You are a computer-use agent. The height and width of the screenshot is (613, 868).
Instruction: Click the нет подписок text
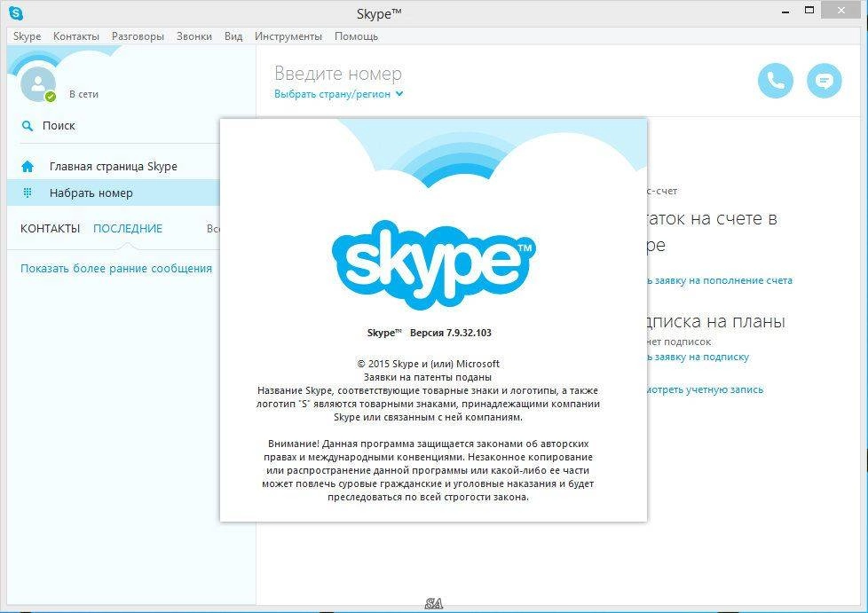[x=679, y=342]
